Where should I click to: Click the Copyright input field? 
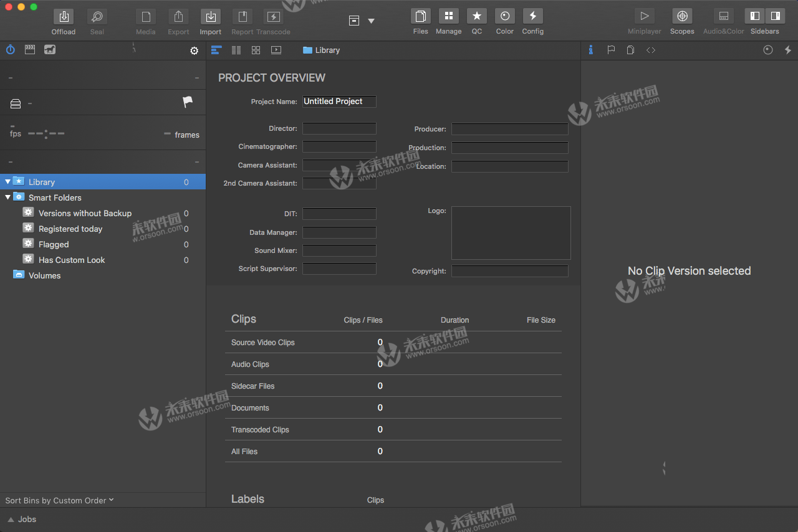(x=510, y=271)
